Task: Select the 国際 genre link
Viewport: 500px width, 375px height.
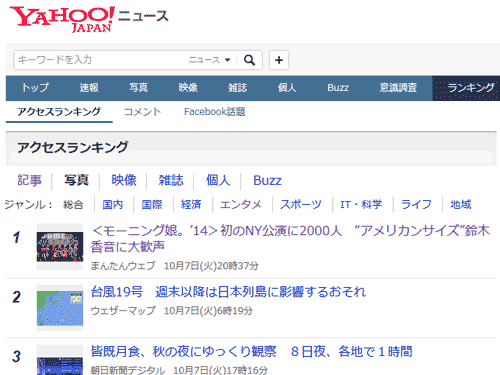Action: pos(152,204)
